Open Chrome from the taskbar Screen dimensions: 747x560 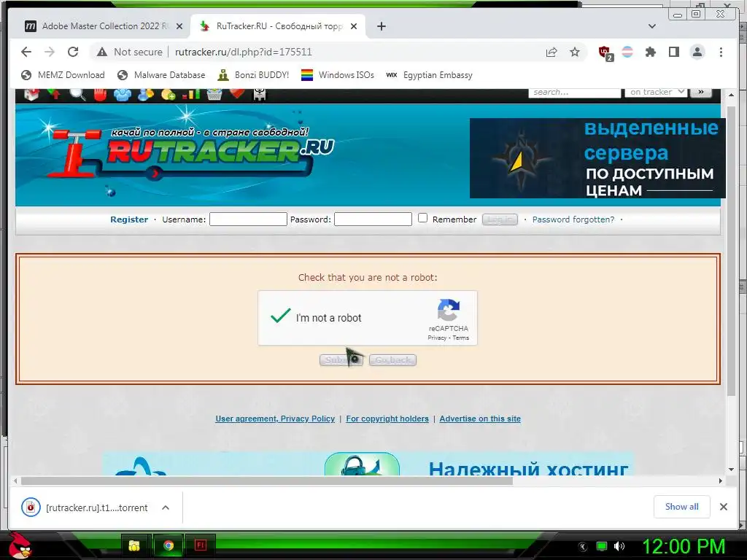[169, 545]
